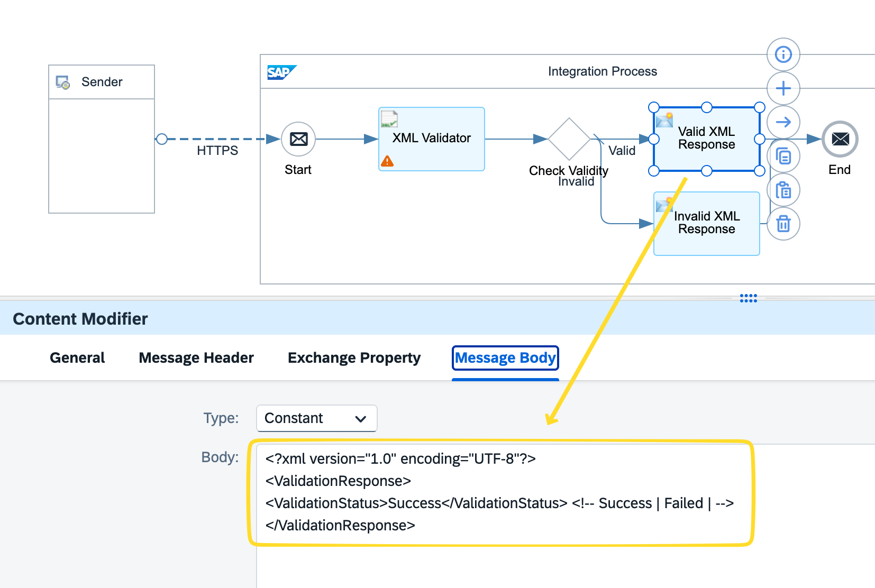The width and height of the screenshot is (875, 588).
Task: Delete the selected step with the trash icon
Action: (783, 223)
